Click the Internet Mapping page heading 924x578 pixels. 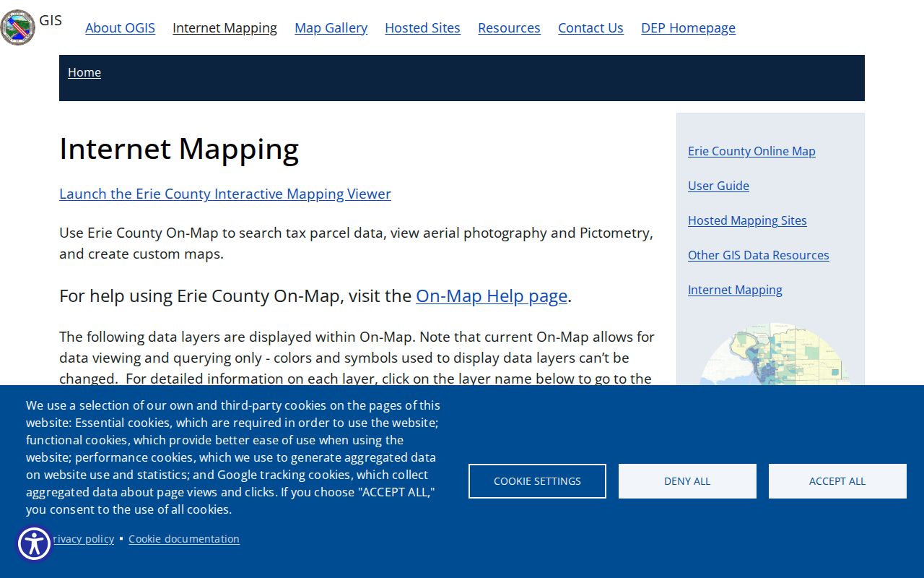[179, 148]
